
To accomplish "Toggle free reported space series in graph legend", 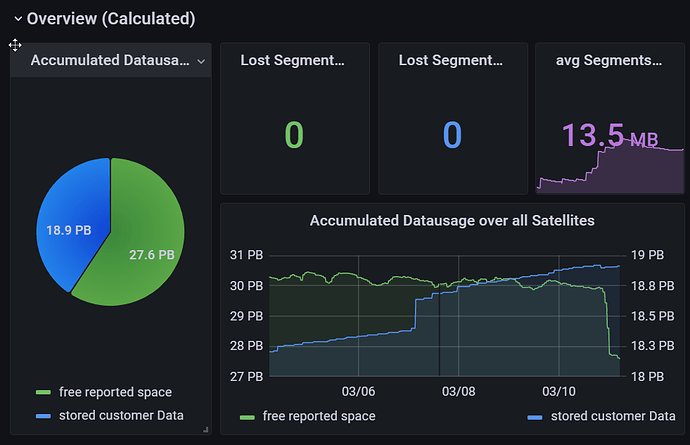I will (x=319, y=416).
